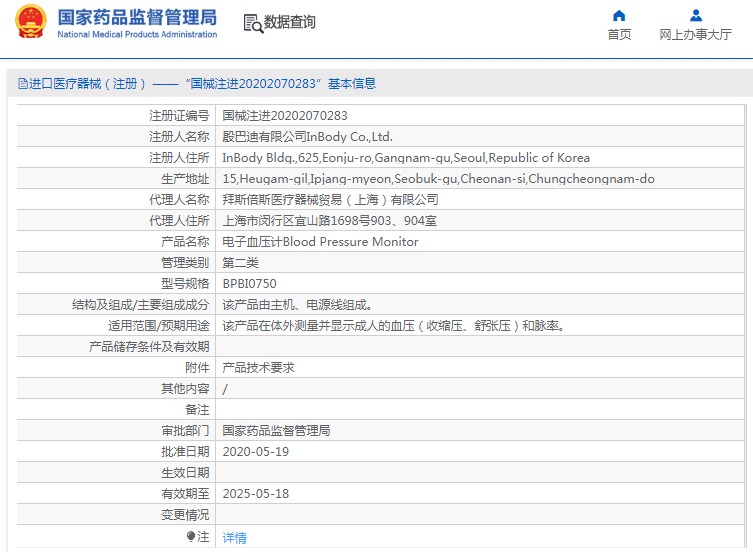Click the 网上办事大厅 text label
This screenshot has width=753, height=552.
coord(695,35)
